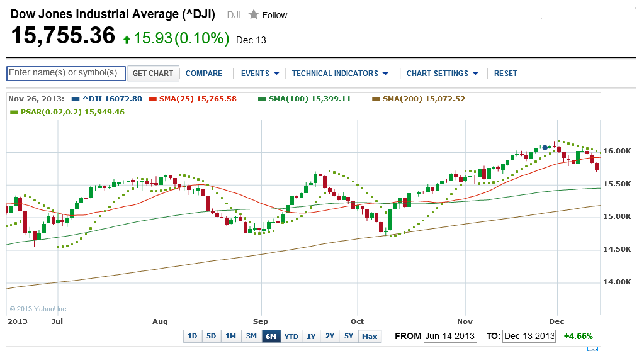
Task: Click the 14.00K y-axis label
Action: [x=617, y=282]
